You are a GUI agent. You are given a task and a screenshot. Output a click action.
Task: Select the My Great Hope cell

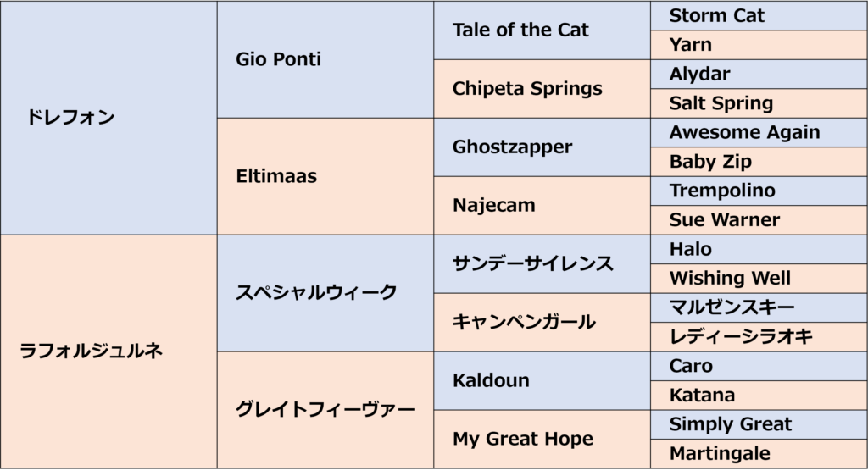(x=542, y=440)
